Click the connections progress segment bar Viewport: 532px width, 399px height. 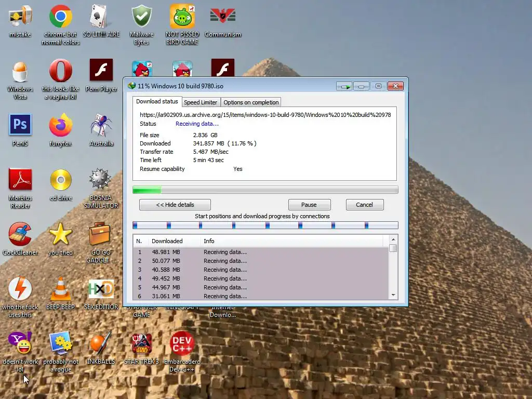[x=265, y=225]
